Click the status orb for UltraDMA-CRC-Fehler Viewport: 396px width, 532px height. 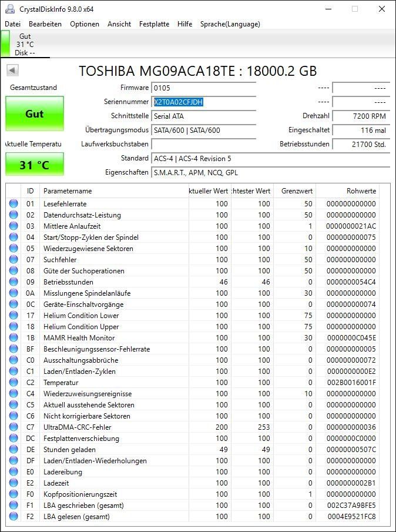tap(14, 427)
